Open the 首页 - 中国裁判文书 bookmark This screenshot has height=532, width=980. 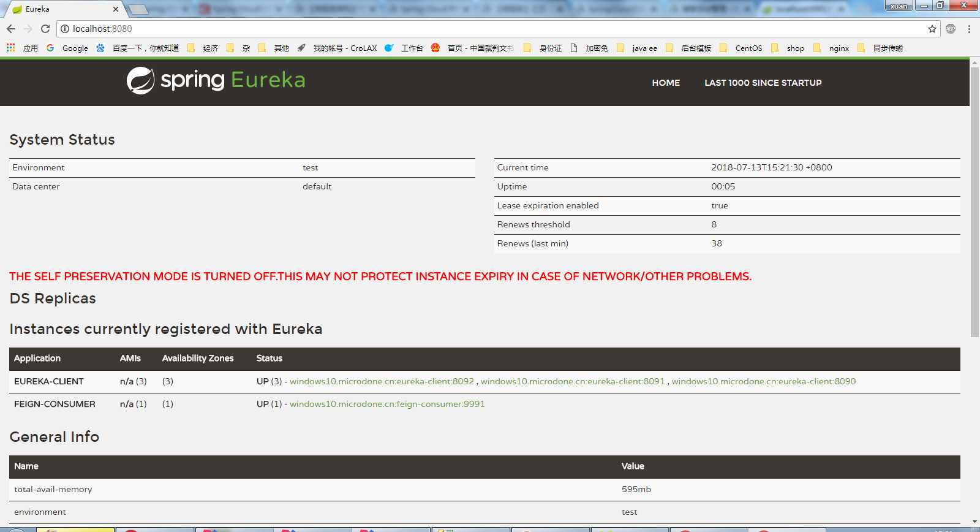(472, 48)
